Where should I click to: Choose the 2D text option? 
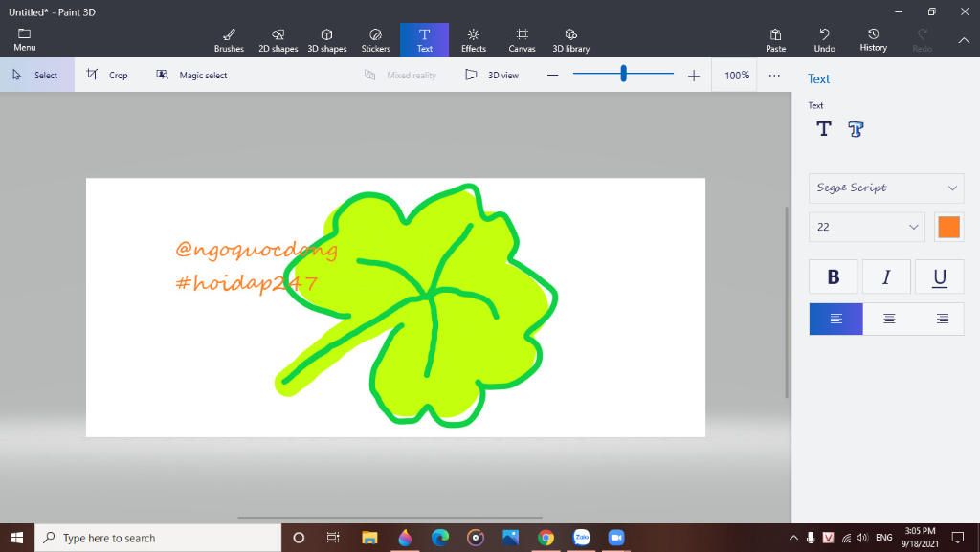click(x=824, y=128)
